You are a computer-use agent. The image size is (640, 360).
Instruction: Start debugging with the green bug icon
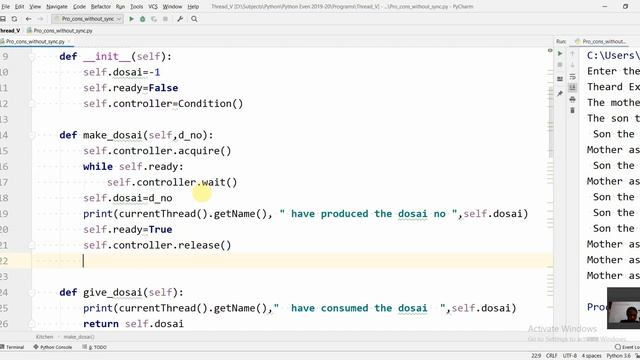pos(142,19)
